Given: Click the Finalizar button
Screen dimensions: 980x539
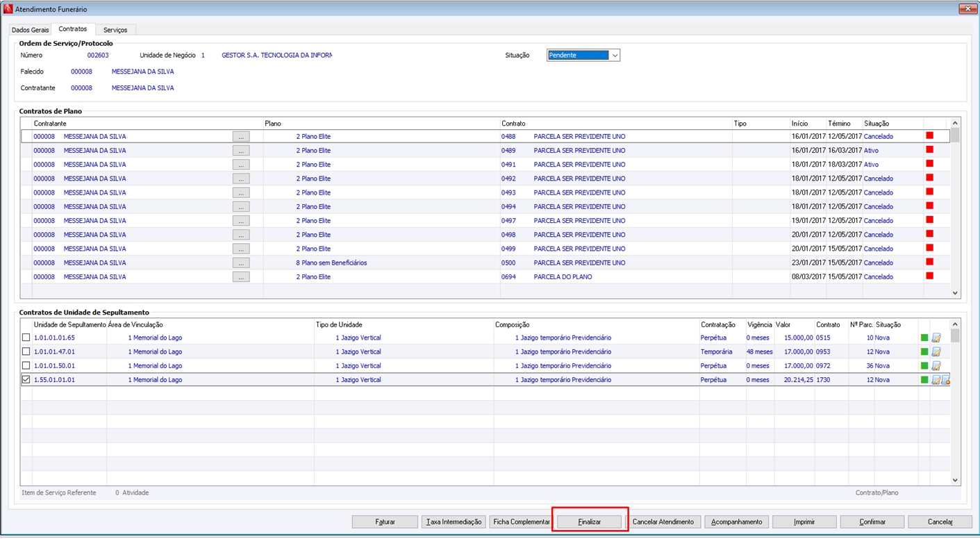Looking at the screenshot, I should pos(590,522).
